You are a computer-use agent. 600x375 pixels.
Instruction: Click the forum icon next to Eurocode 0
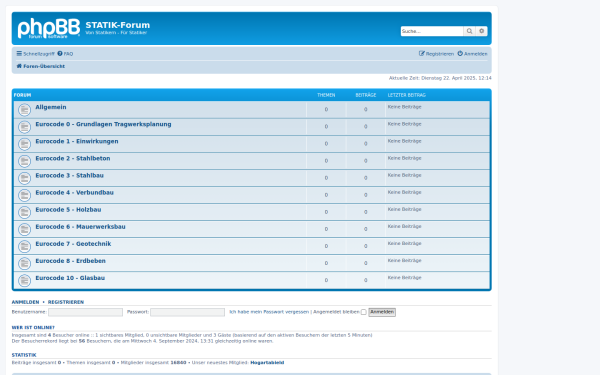[x=24, y=127]
